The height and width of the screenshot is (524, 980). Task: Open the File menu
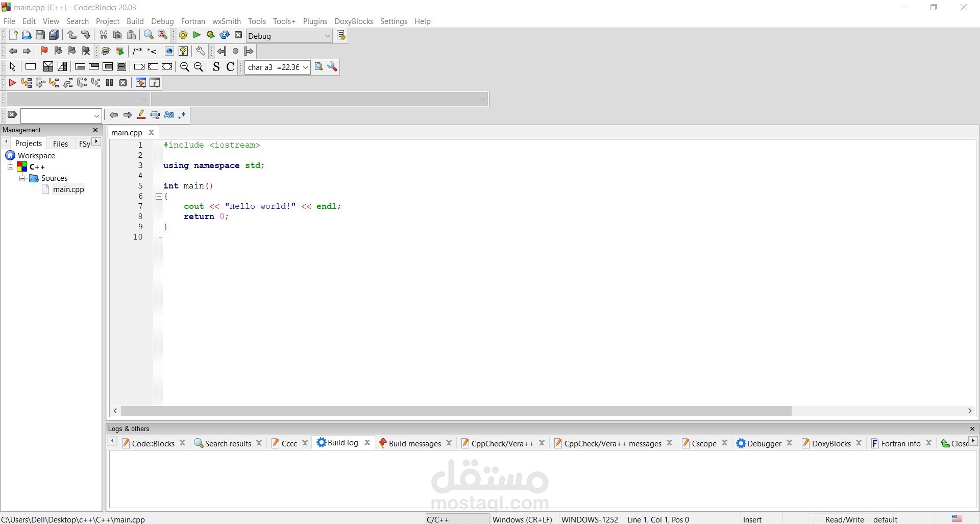10,21
